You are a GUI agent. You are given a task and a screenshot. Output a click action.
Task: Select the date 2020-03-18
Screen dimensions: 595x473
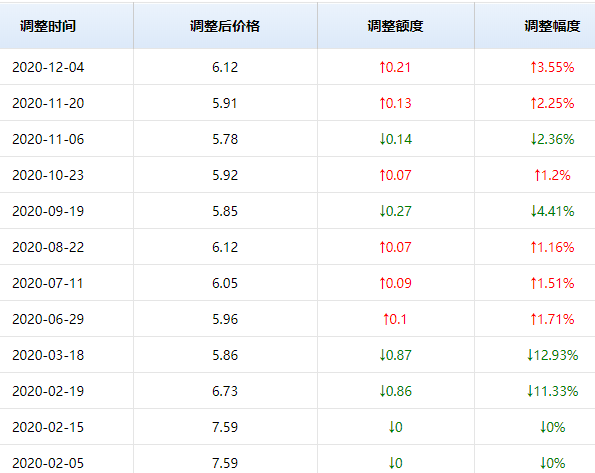48,355
